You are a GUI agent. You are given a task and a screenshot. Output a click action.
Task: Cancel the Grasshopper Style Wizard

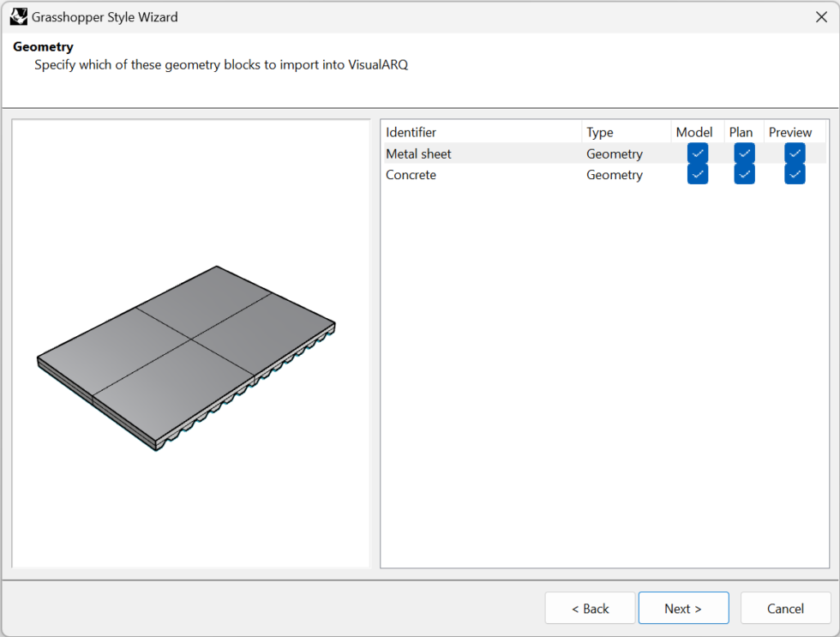click(x=785, y=608)
